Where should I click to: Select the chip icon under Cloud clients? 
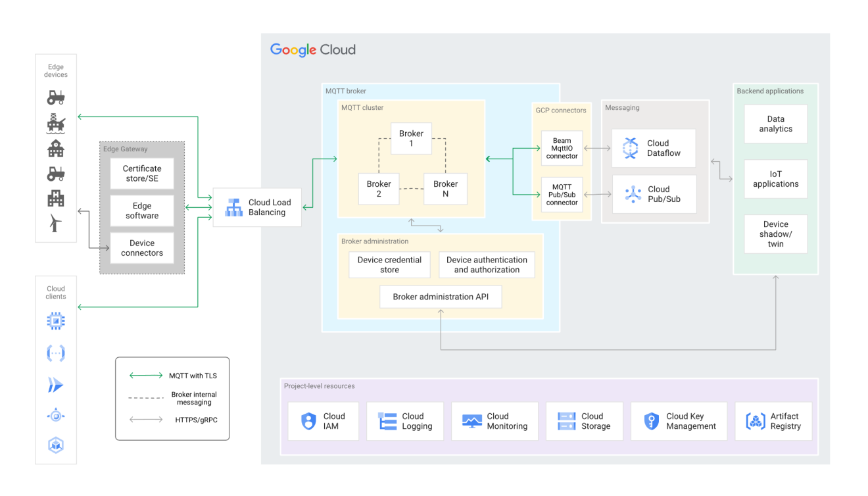pos(56,320)
